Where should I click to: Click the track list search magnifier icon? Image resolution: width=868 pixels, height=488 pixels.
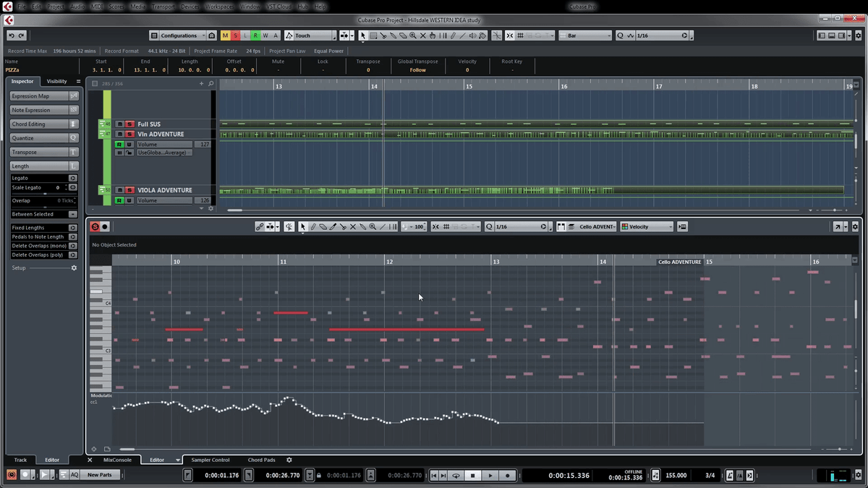[211, 84]
